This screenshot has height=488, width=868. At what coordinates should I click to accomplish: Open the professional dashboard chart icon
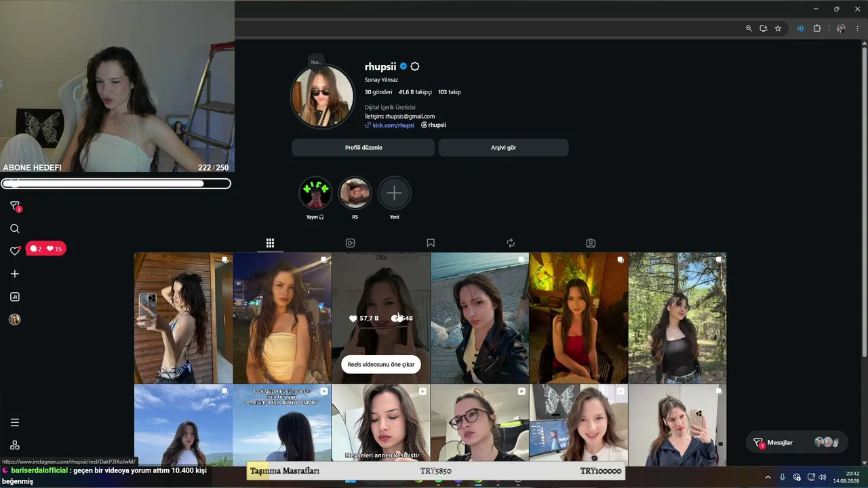click(x=15, y=297)
